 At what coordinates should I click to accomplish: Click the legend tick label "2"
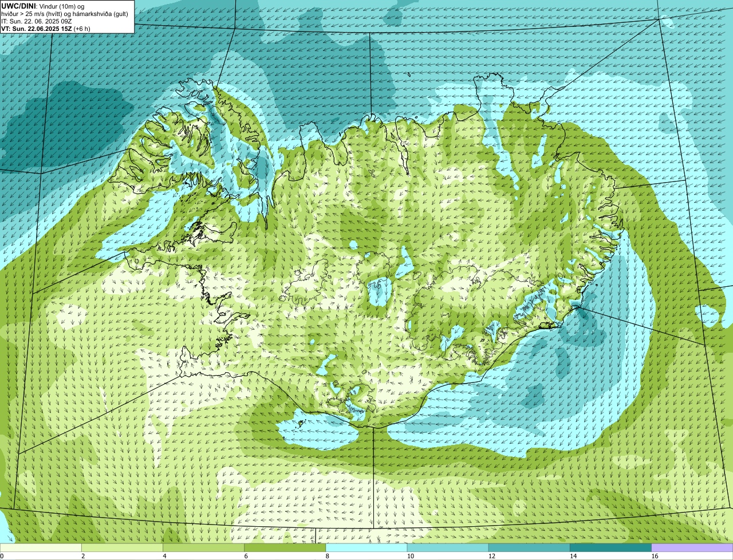tap(83, 556)
